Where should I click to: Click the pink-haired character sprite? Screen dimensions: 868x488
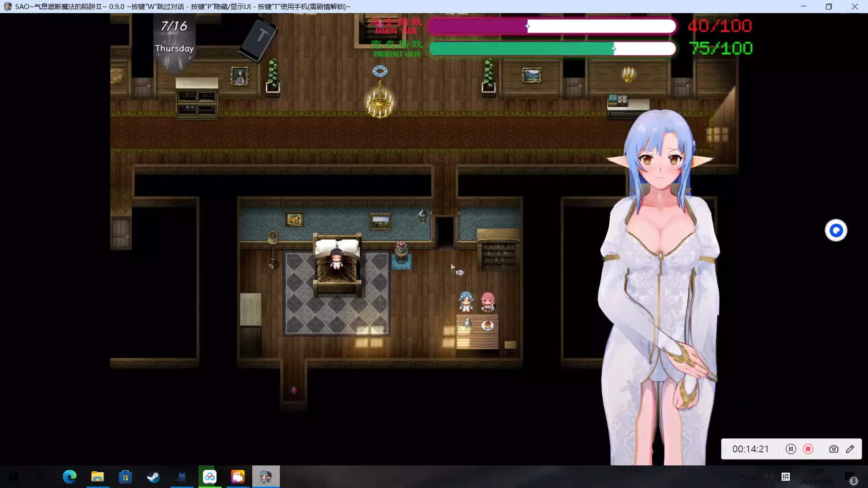point(487,301)
